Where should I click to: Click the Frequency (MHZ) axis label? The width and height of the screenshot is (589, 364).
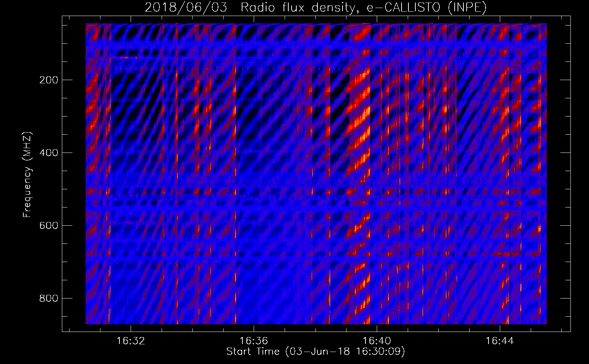coord(27,174)
